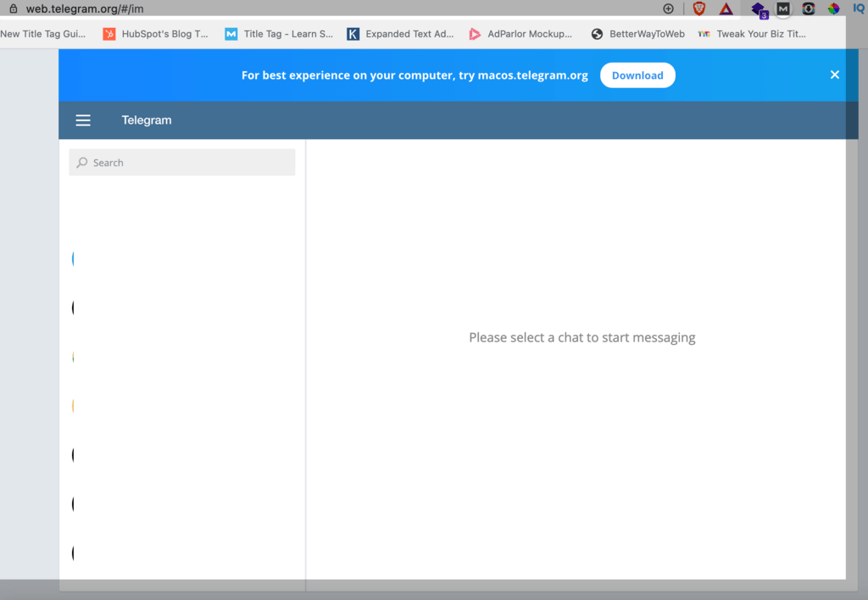
Task: Open the HubSpot's Blog T... bookmark
Action: [x=156, y=34]
